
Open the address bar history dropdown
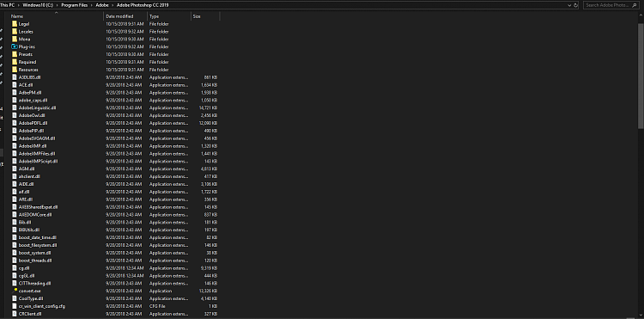click(x=569, y=5)
